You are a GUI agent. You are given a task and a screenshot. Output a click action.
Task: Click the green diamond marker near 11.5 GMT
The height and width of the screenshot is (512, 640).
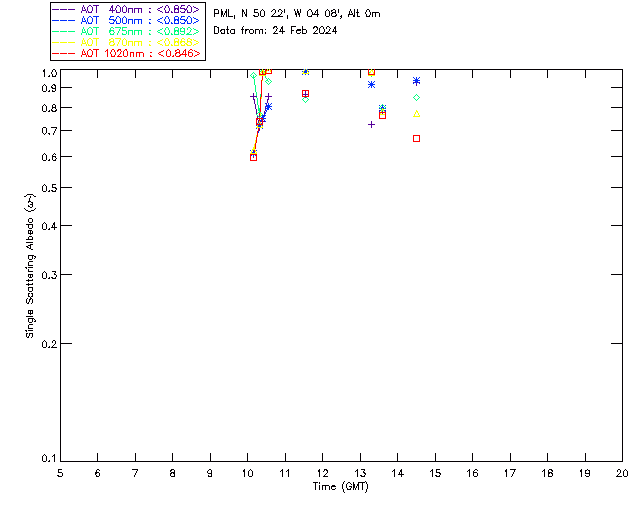[x=305, y=100]
